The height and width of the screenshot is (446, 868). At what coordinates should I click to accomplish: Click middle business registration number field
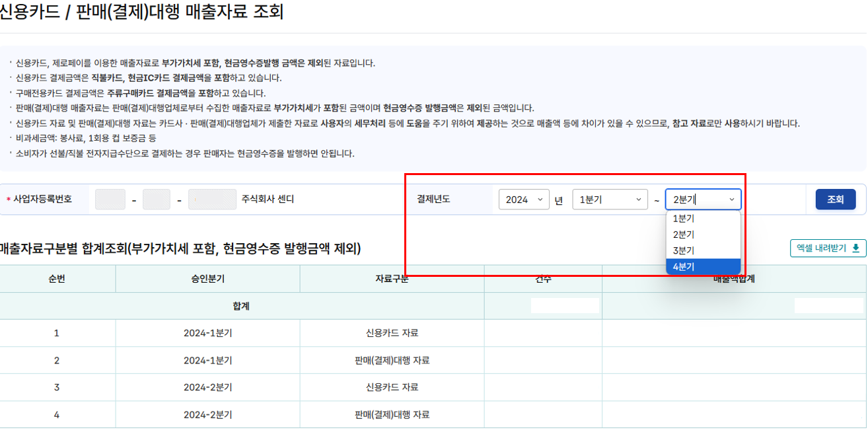pyautogui.click(x=157, y=200)
